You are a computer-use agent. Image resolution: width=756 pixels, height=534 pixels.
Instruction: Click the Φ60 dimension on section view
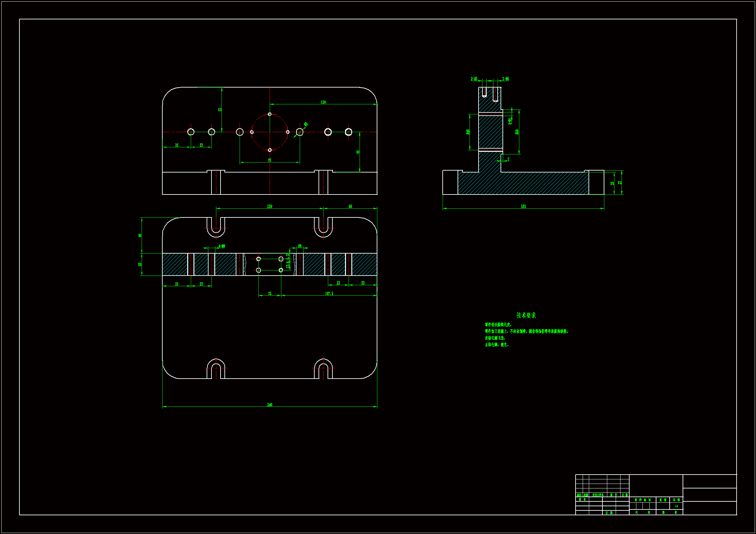517,132
